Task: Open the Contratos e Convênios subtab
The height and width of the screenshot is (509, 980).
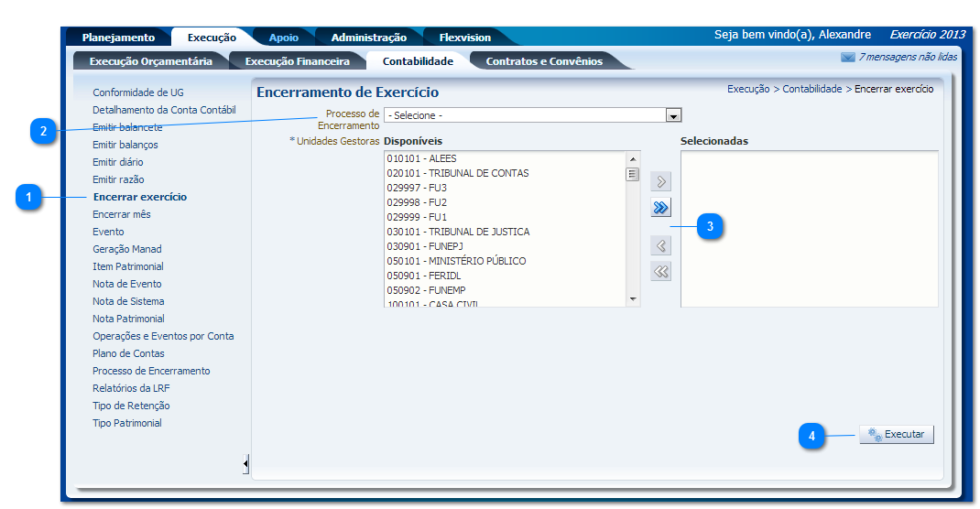Action: tap(544, 61)
